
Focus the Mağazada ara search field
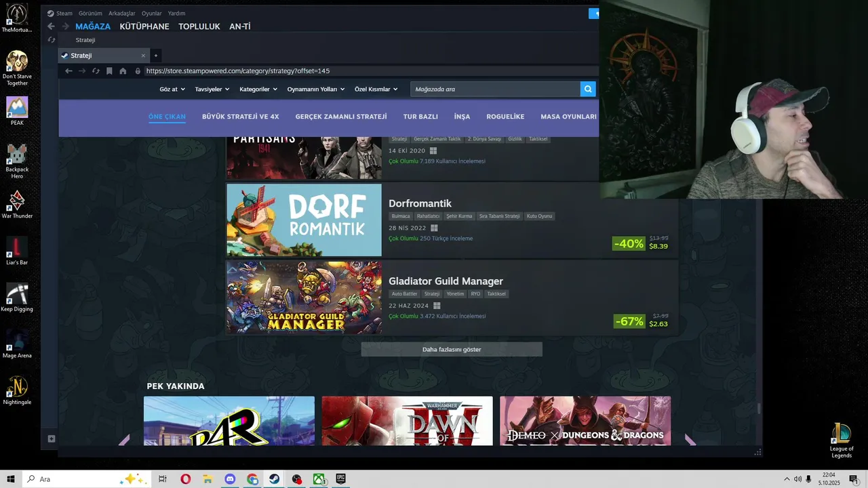coord(495,89)
